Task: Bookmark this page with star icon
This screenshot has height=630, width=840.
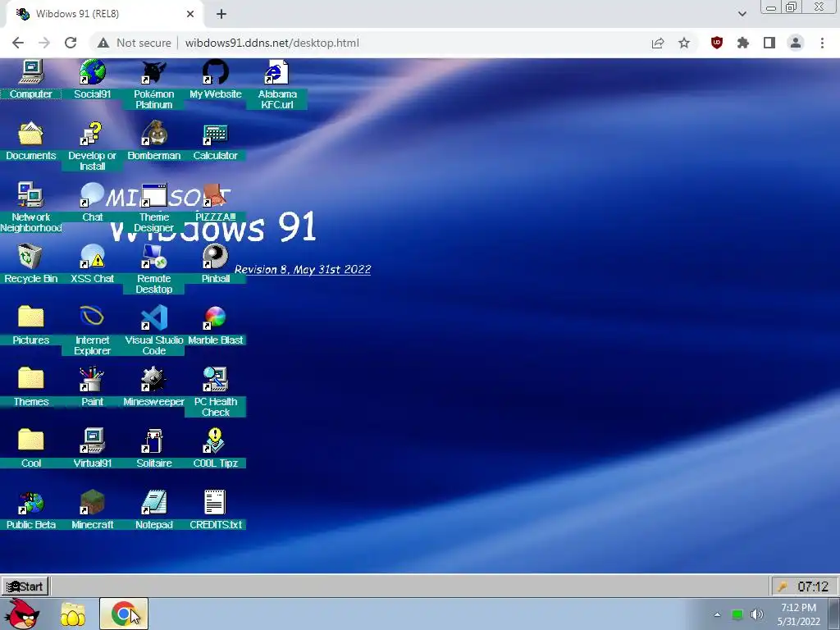Action: 684,43
